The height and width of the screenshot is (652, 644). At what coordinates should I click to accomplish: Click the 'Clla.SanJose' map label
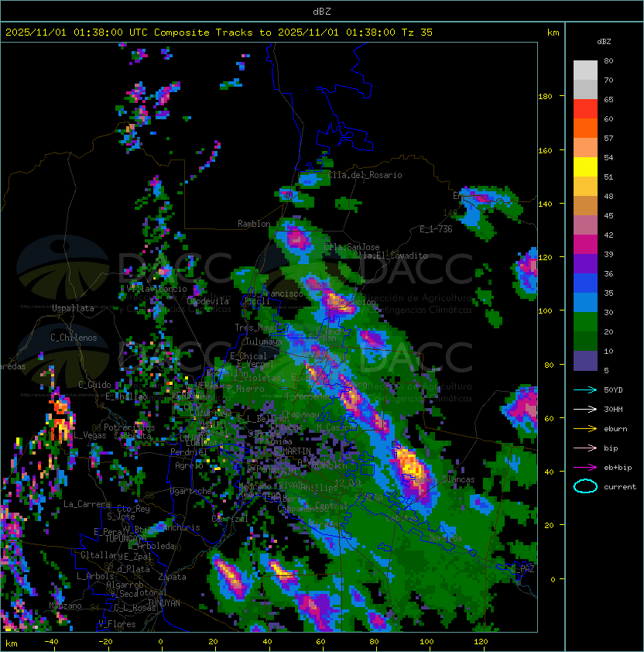click(x=351, y=247)
